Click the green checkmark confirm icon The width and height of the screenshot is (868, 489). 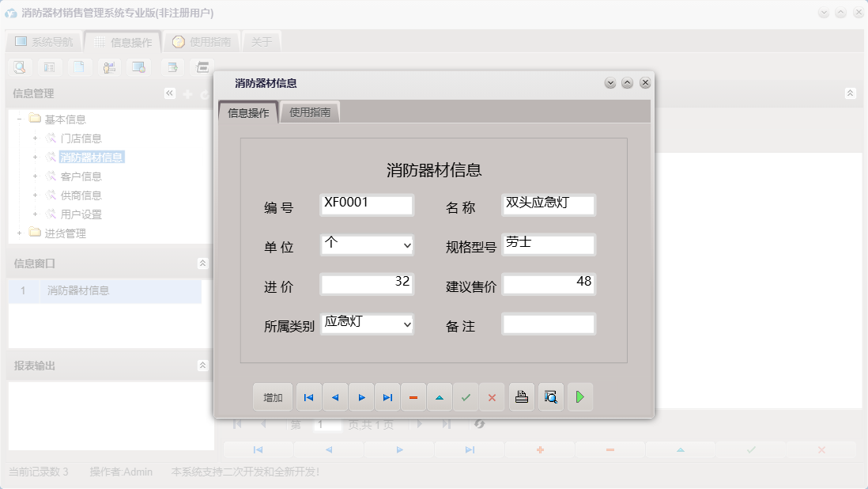pyautogui.click(x=466, y=396)
